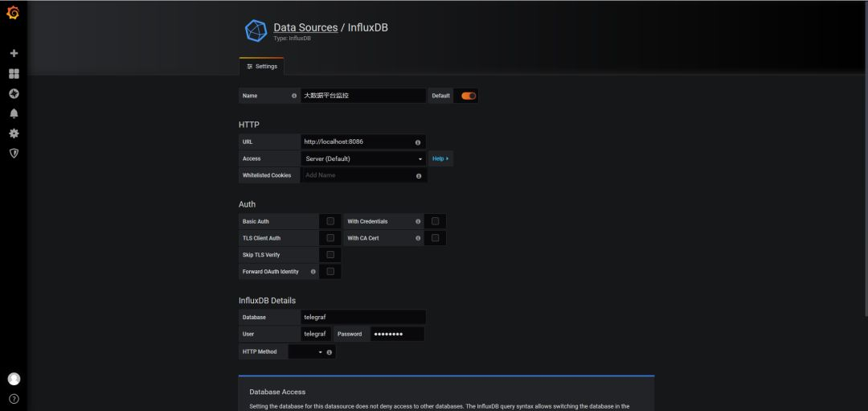Enable the Forward OAuth Identity checkbox
Screen dimensions: 868x411
(330, 271)
